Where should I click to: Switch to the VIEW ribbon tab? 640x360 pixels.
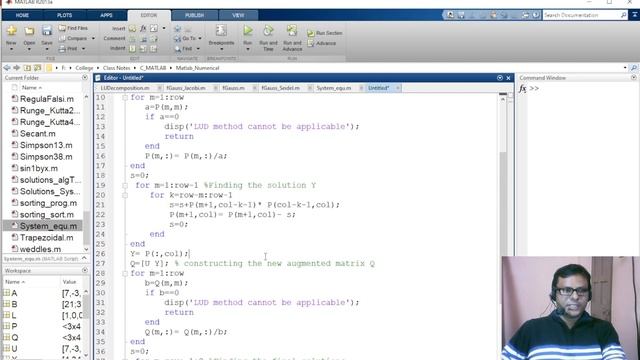(238, 15)
